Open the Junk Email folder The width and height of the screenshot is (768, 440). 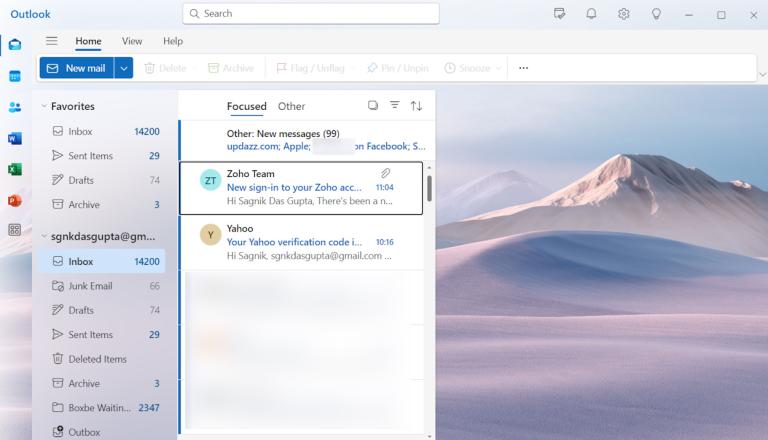pyautogui.click(x=89, y=286)
